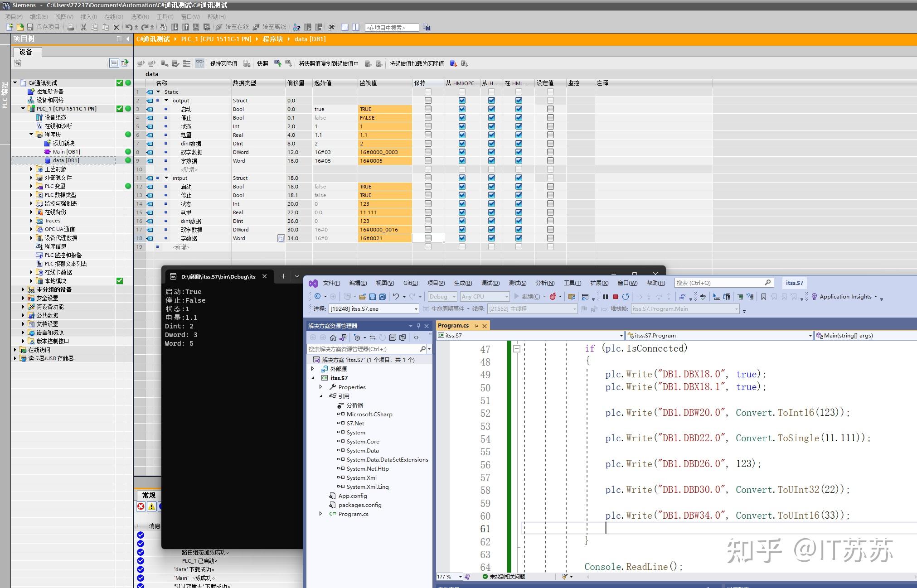Click the undo arrow in TIA Portal toolbar

[129, 27]
